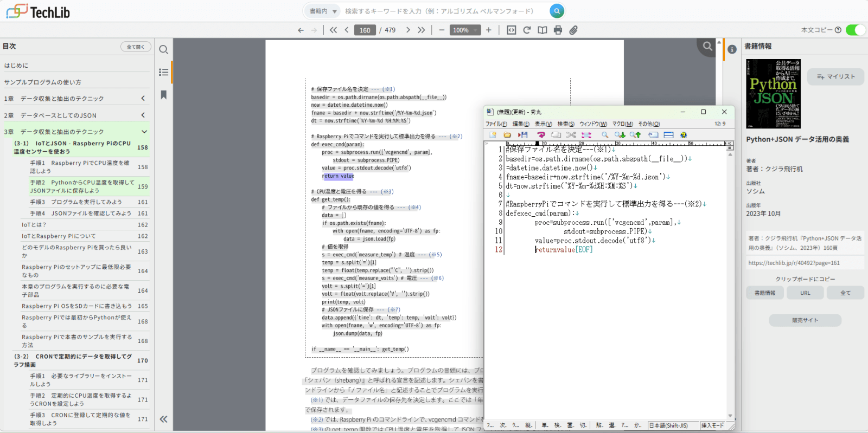Click the blue search button in the top bar
868x433 pixels.
(557, 11)
